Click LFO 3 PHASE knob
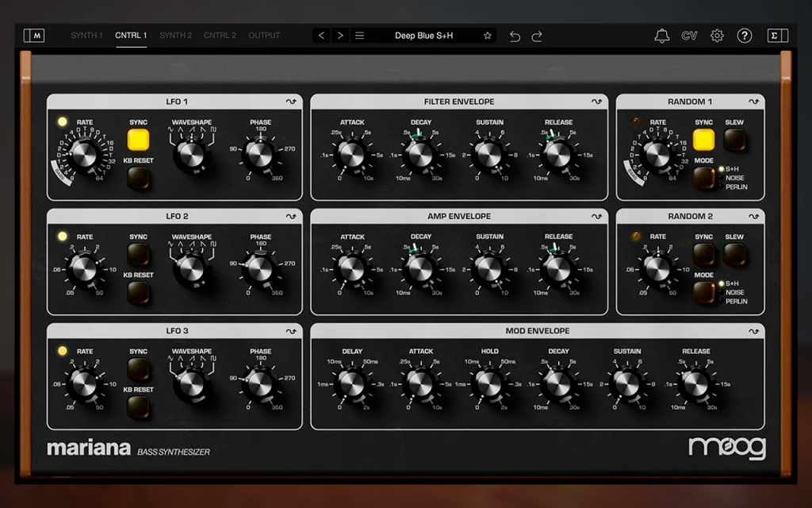 tap(260, 383)
